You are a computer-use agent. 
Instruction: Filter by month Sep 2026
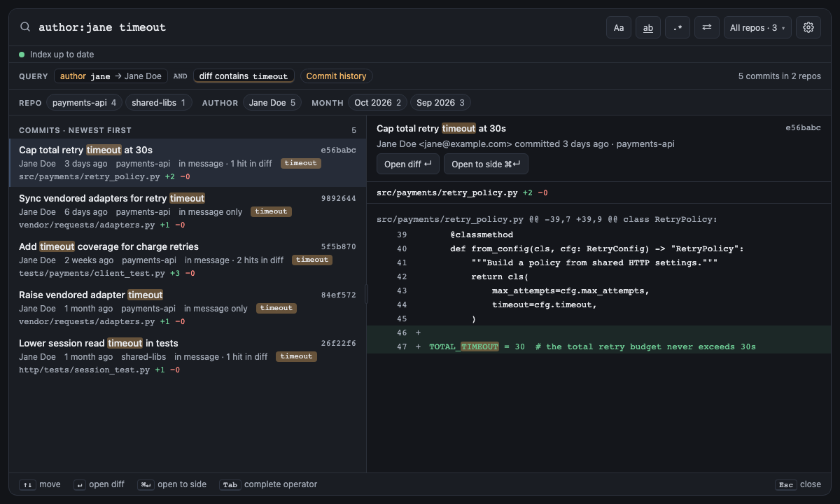(x=440, y=103)
